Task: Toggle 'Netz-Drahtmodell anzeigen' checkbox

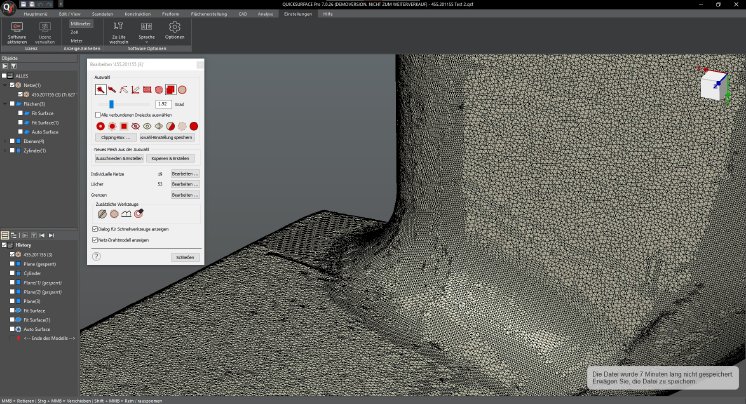Action: (95, 240)
